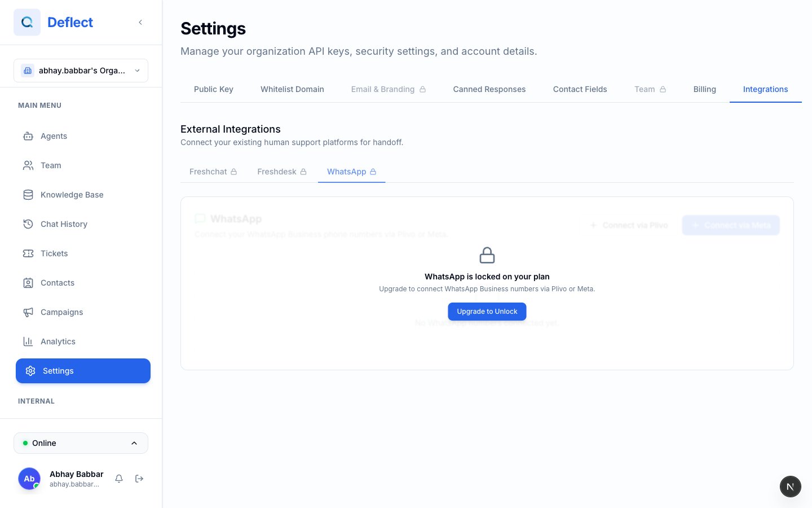Open the locked Team settings tab
The height and width of the screenshot is (508, 812).
tap(650, 89)
